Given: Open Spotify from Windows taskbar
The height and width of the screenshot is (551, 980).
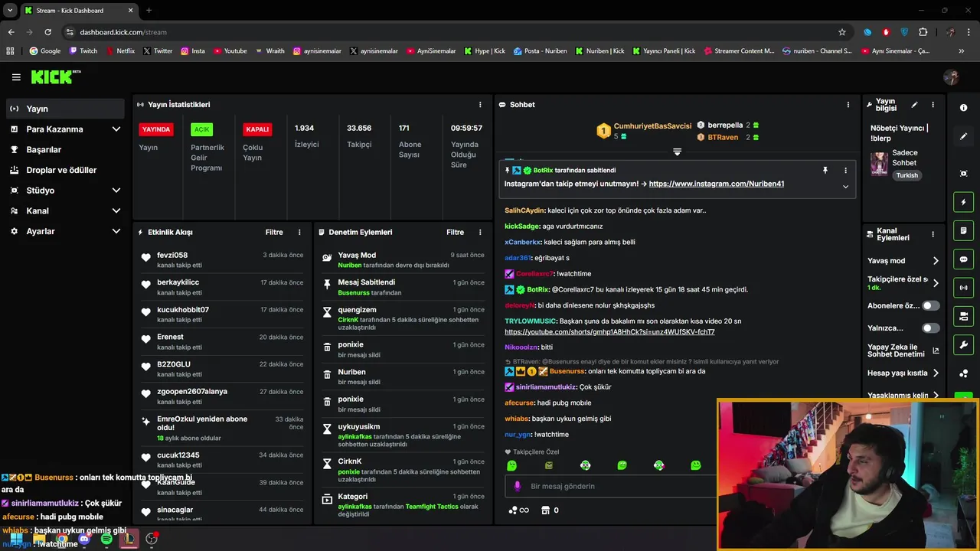Looking at the screenshot, I should pyautogui.click(x=106, y=539).
